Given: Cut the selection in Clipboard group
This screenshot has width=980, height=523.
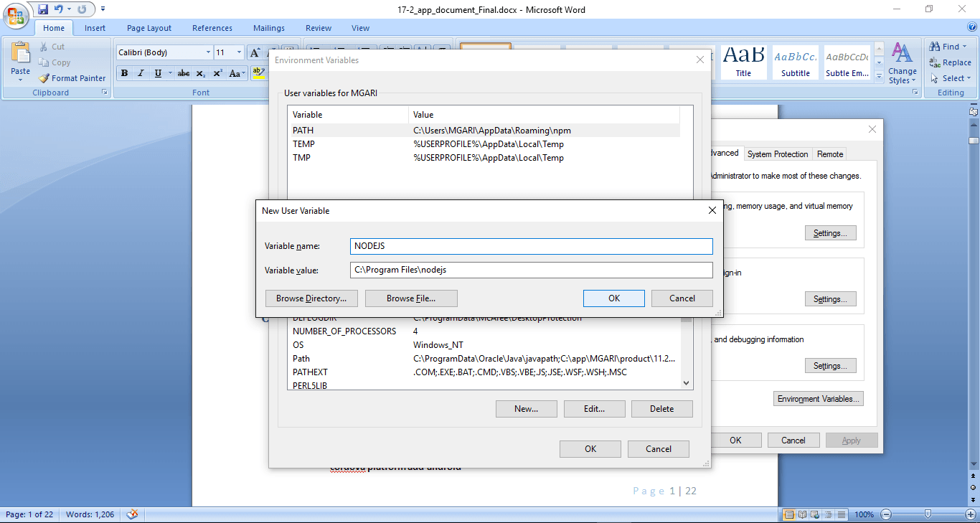Looking at the screenshot, I should 52,47.
